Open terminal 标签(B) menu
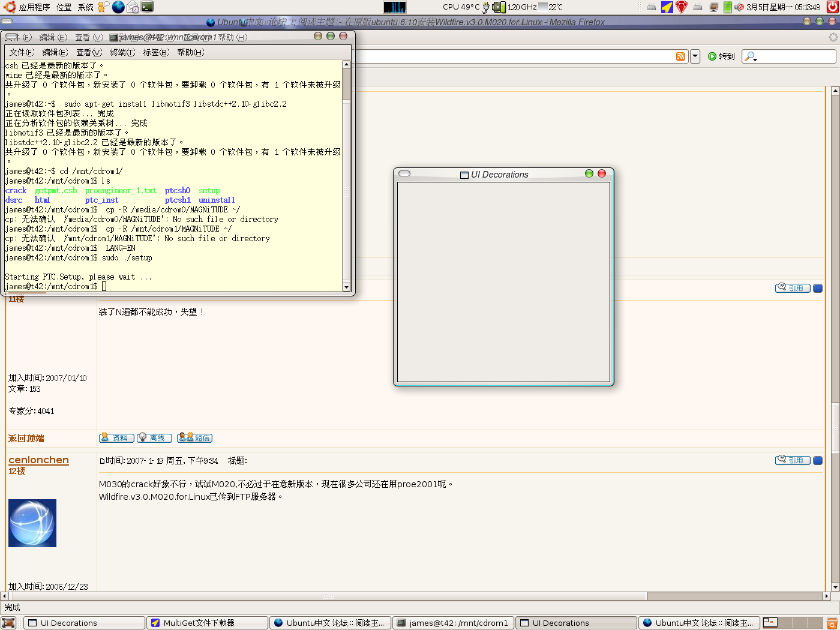 click(x=156, y=52)
